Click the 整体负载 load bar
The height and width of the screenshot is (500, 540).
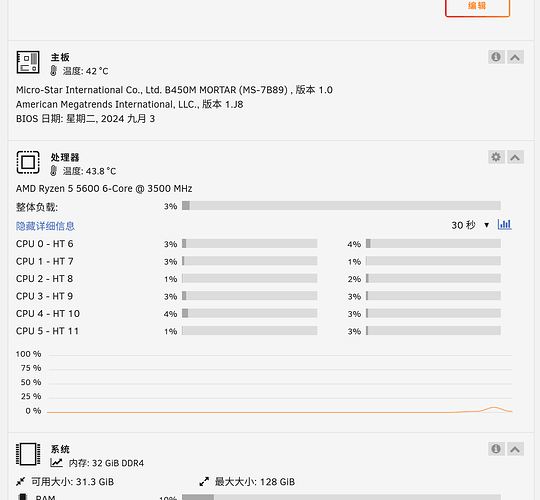(x=341, y=206)
